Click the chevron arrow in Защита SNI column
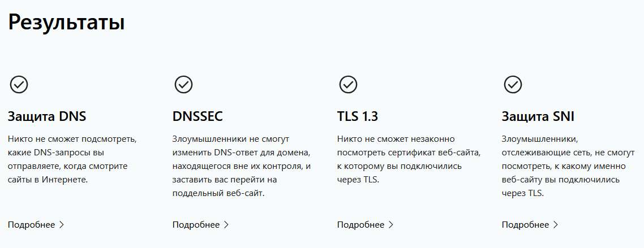This screenshot has height=248, width=644. [x=556, y=225]
